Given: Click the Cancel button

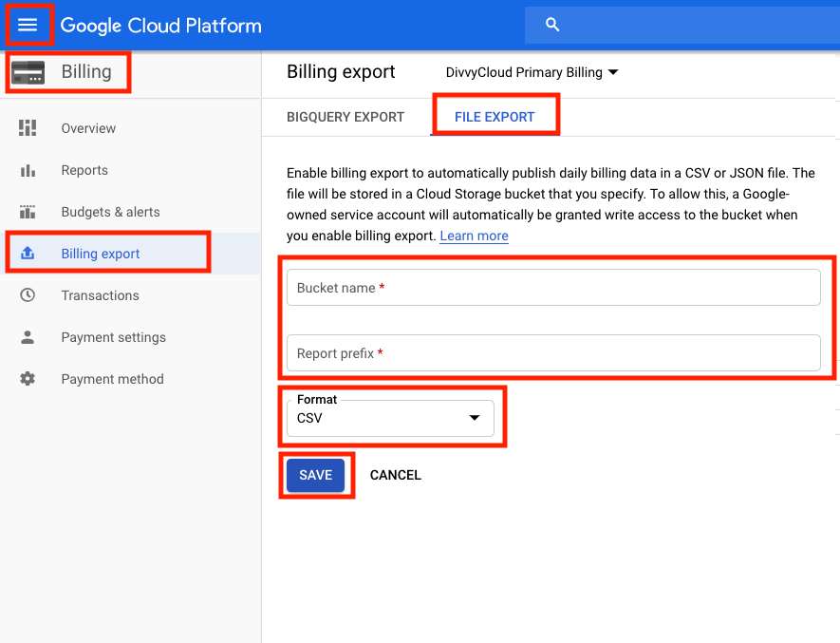Looking at the screenshot, I should click(396, 475).
